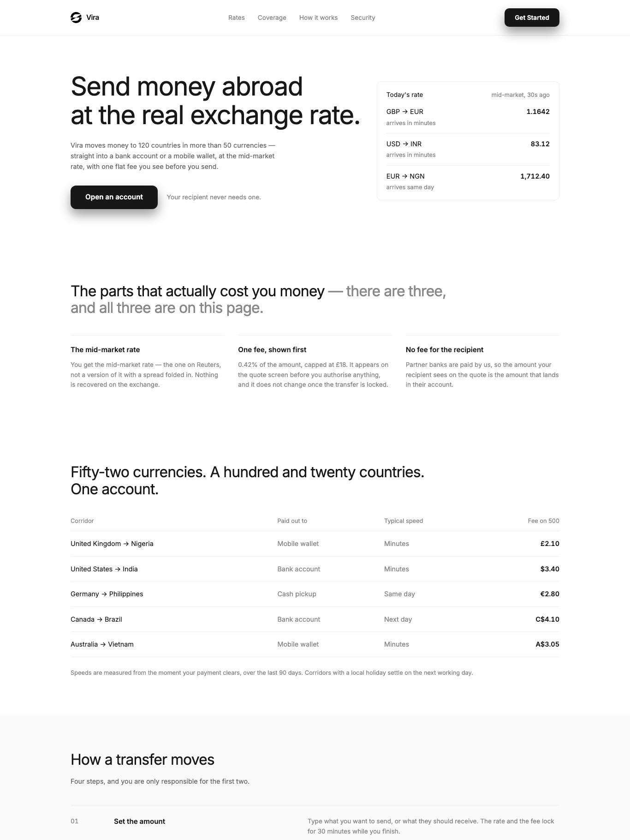Viewport: 630px width, 840px height.
Task: Choose the Germany → Philippines corridor row
Action: pyautogui.click(x=315, y=594)
